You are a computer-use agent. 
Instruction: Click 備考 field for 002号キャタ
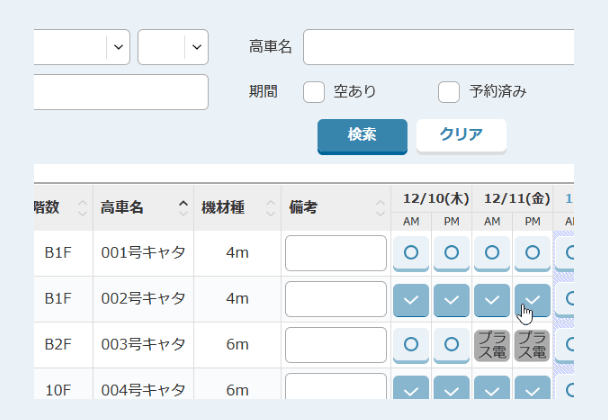pos(335,299)
